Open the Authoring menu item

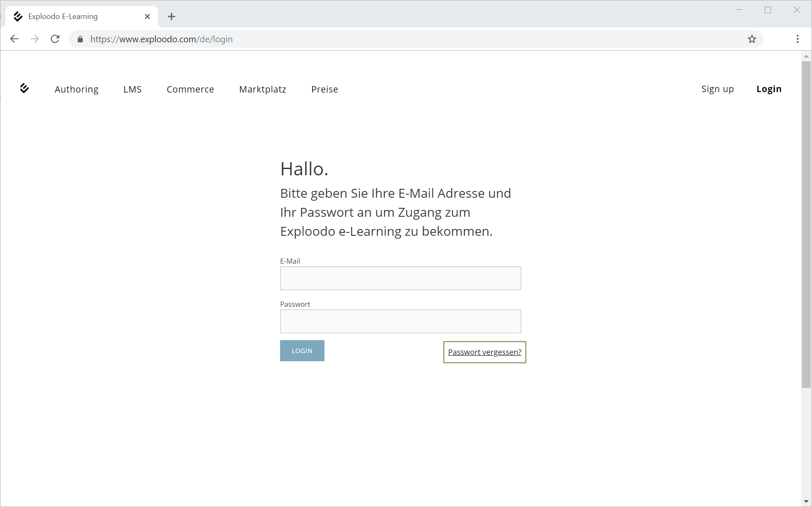click(76, 89)
